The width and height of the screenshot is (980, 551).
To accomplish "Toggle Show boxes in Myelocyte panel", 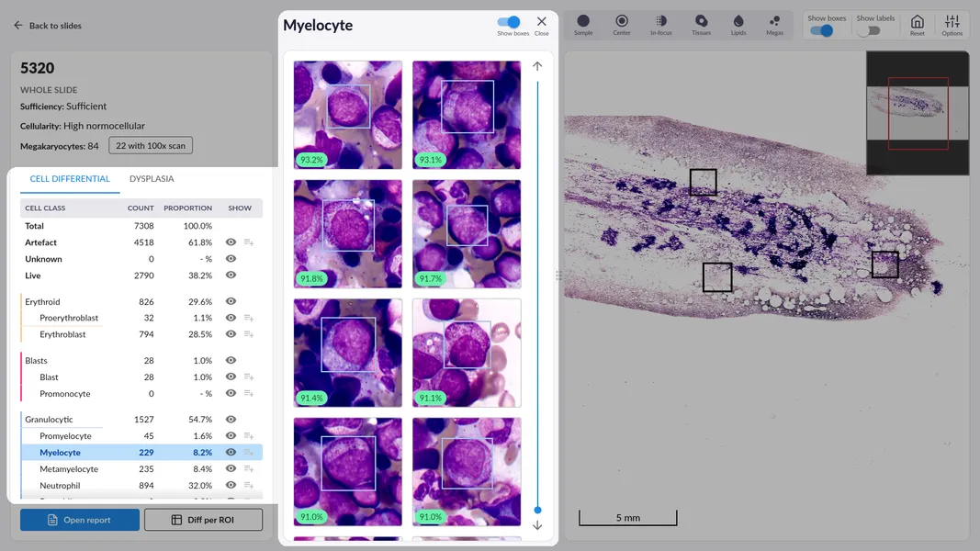I will (509, 22).
